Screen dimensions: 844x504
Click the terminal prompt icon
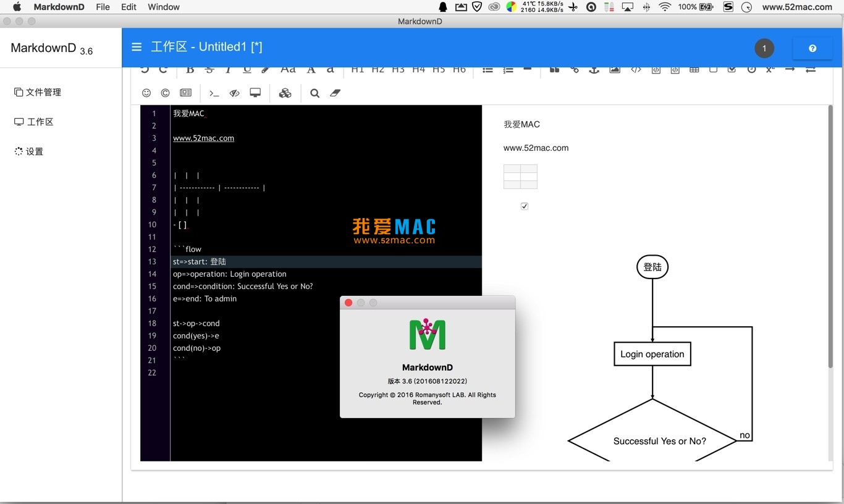click(214, 93)
